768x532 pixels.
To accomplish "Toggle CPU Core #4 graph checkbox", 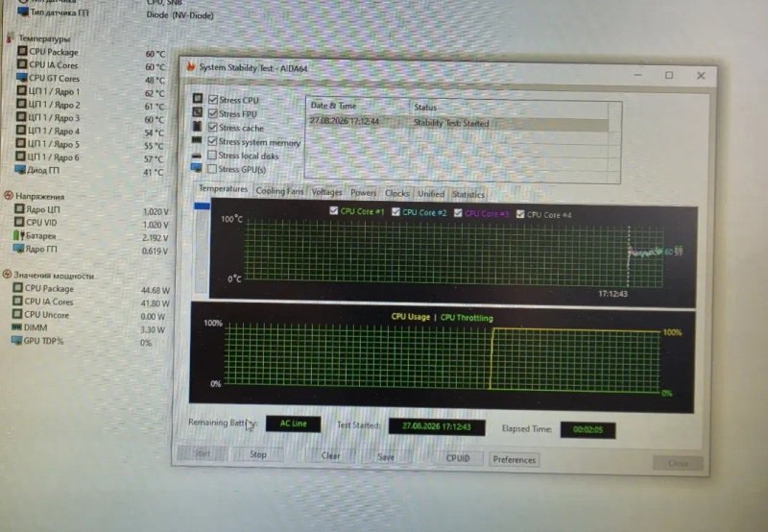I will pyautogui.click(x=520, y=214).
